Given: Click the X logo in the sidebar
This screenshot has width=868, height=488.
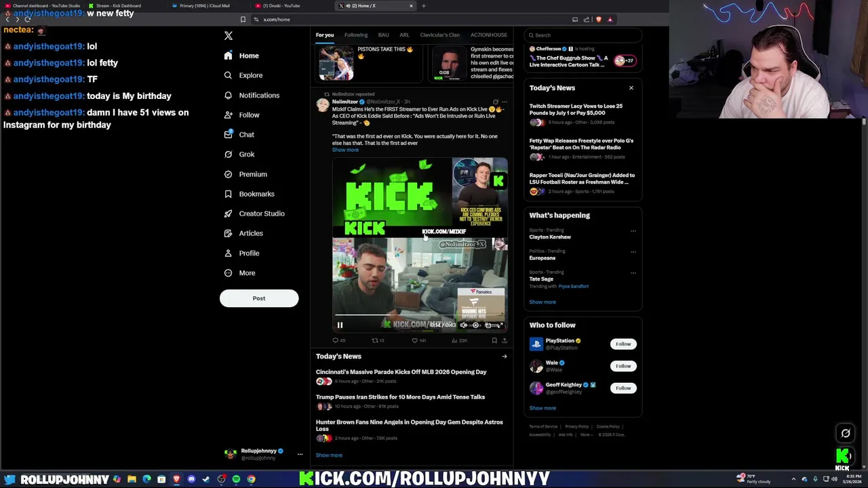Looking at the screenshot, I should tap(229, 35).
